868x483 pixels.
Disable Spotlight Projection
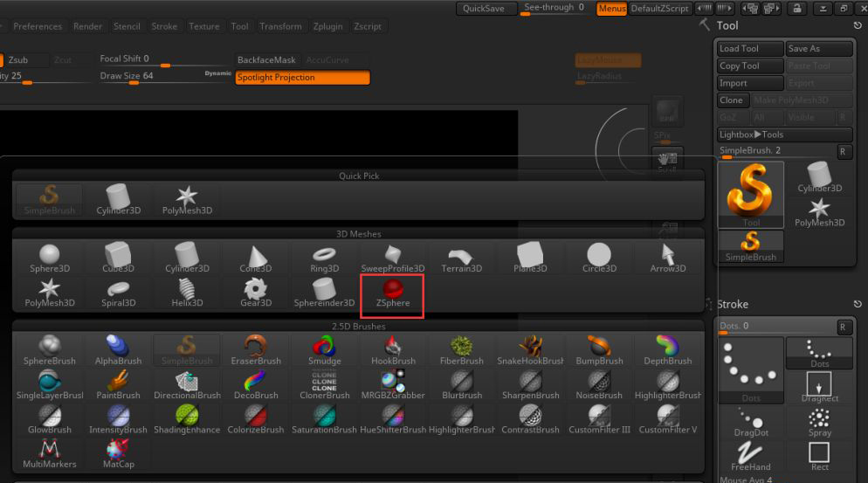pos(302,78)
